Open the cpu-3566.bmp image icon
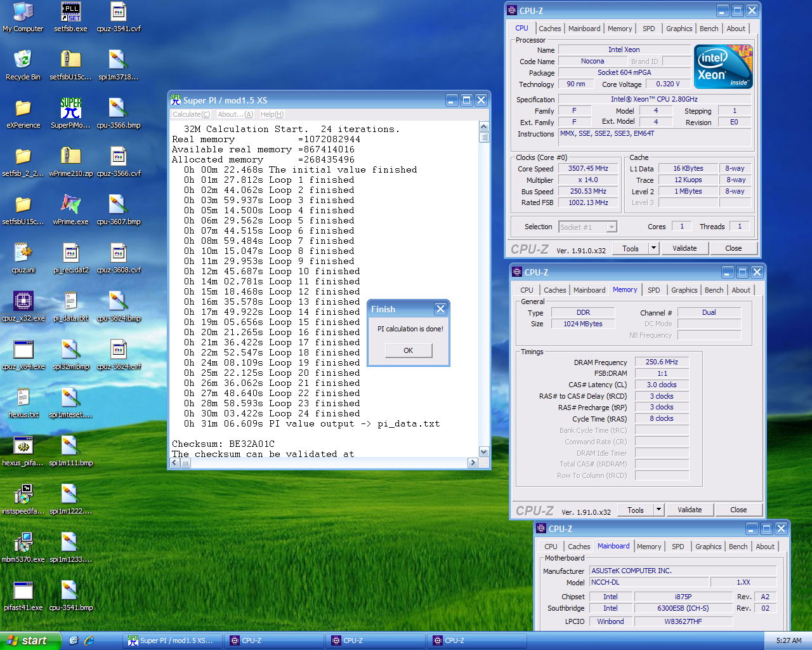The image size is (812, 650). pos(119,114)
